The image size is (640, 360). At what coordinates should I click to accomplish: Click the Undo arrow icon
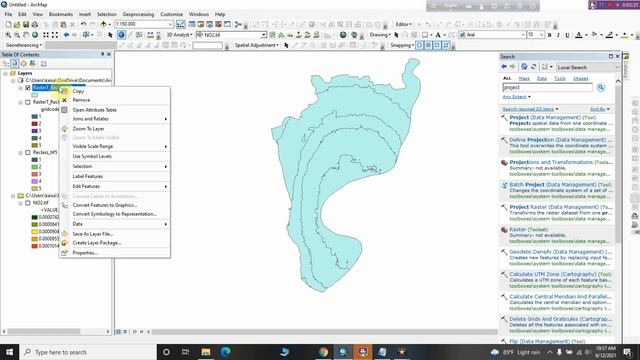click(x=83, y=24)
